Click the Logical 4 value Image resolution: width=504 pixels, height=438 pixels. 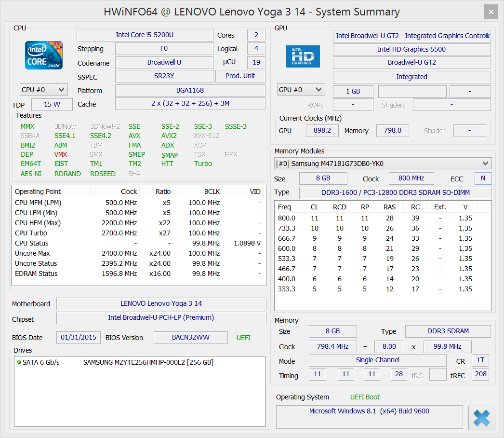tap(256, 49)
